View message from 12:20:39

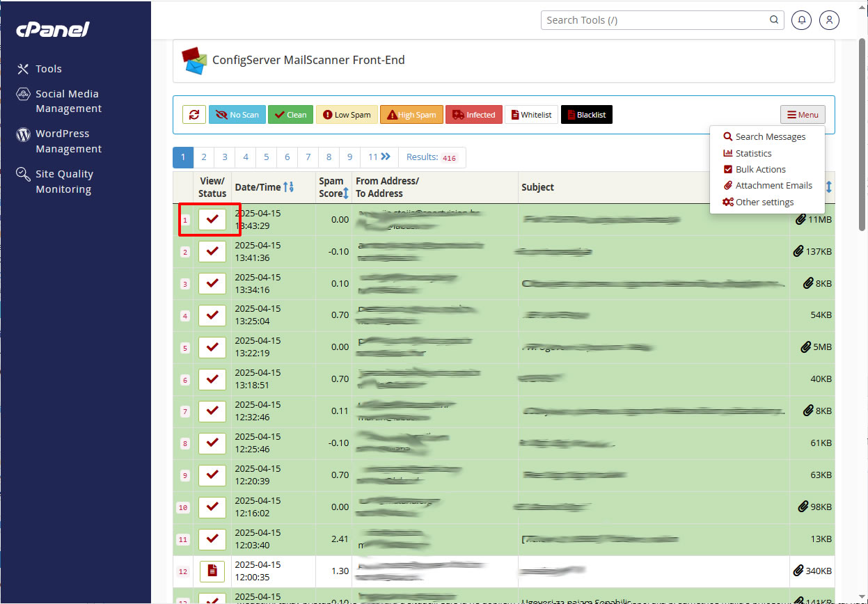click(212, 475)
